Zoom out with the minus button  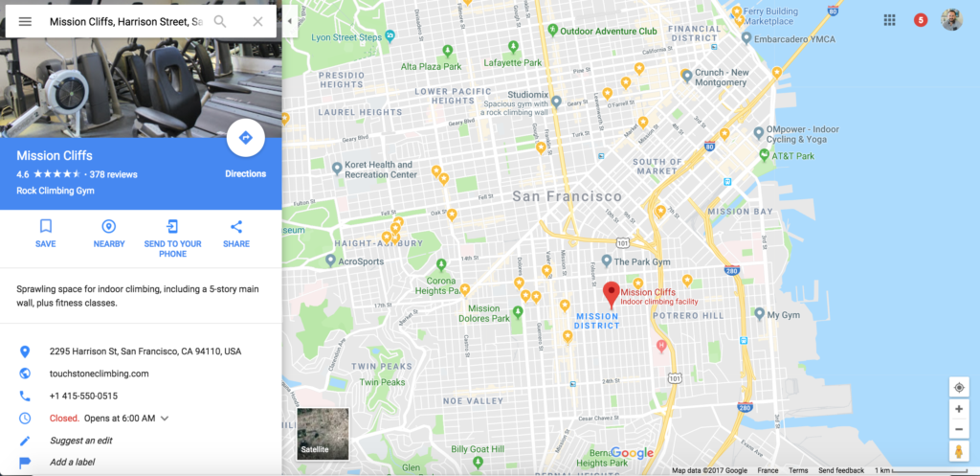[959, 430]
